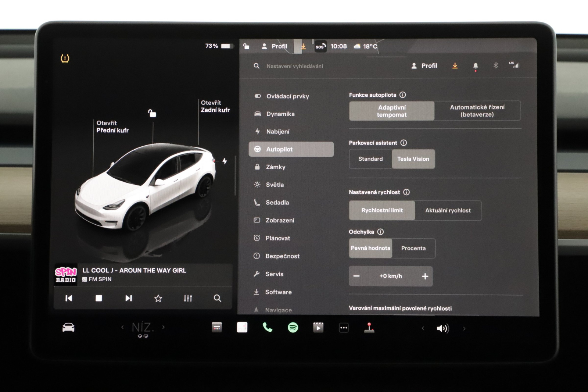Tap the charging bolt near car
This screenshot has height=392, width=588.
point(225,161)
